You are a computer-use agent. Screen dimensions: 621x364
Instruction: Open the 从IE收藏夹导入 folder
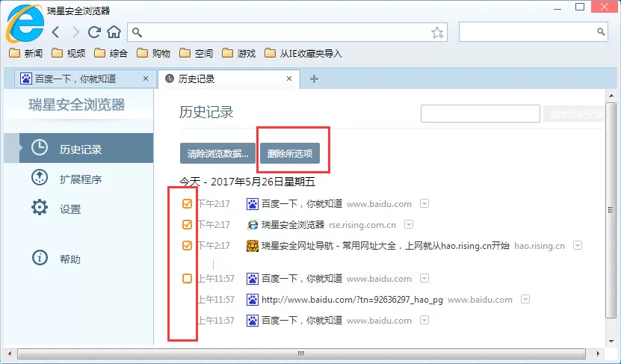pos(303,53)
